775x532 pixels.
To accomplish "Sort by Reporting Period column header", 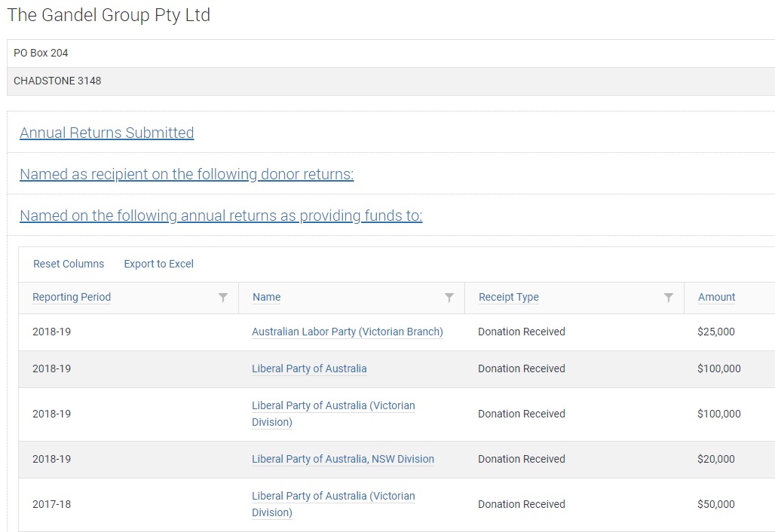I will 72,297.
